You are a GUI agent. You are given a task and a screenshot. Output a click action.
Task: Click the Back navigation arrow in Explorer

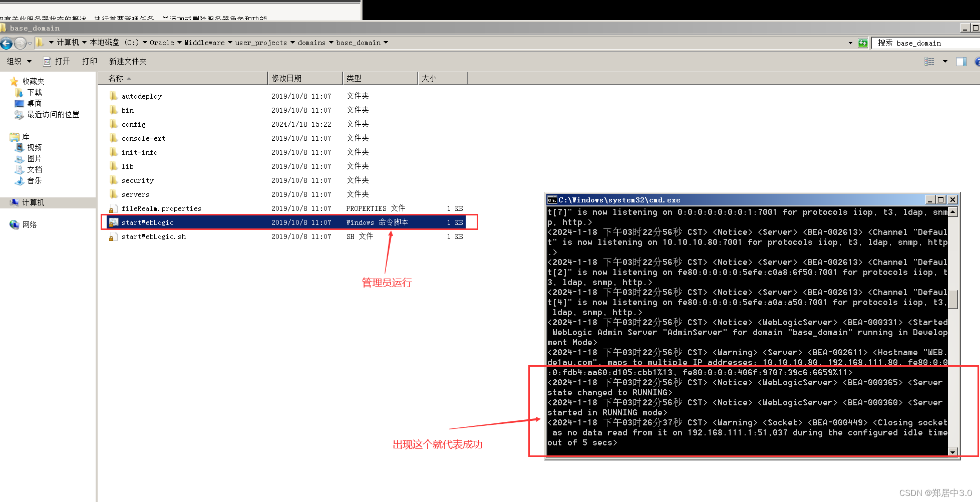[6, 43]
